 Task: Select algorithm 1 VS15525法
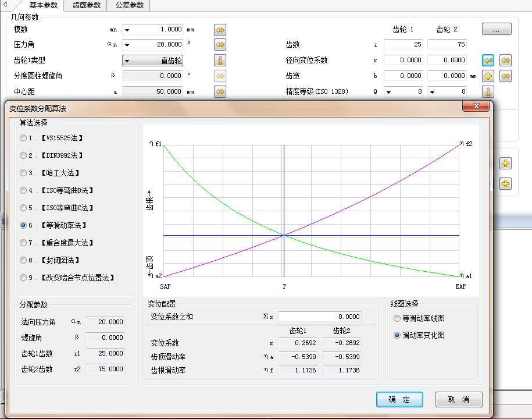(23, 138)
